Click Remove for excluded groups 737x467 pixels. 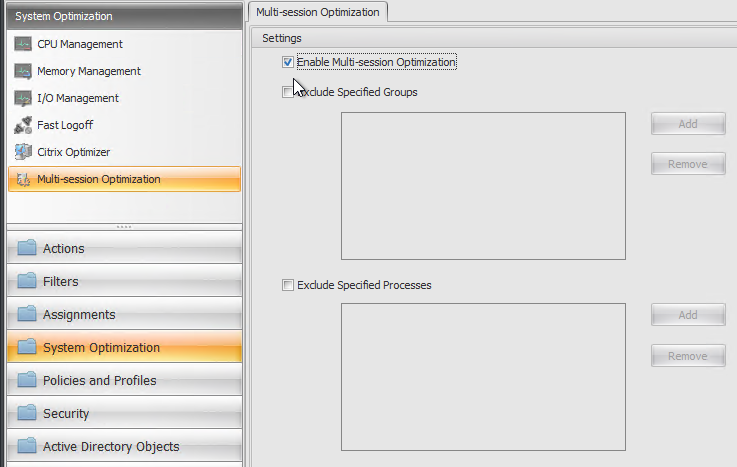pos(688,163)
